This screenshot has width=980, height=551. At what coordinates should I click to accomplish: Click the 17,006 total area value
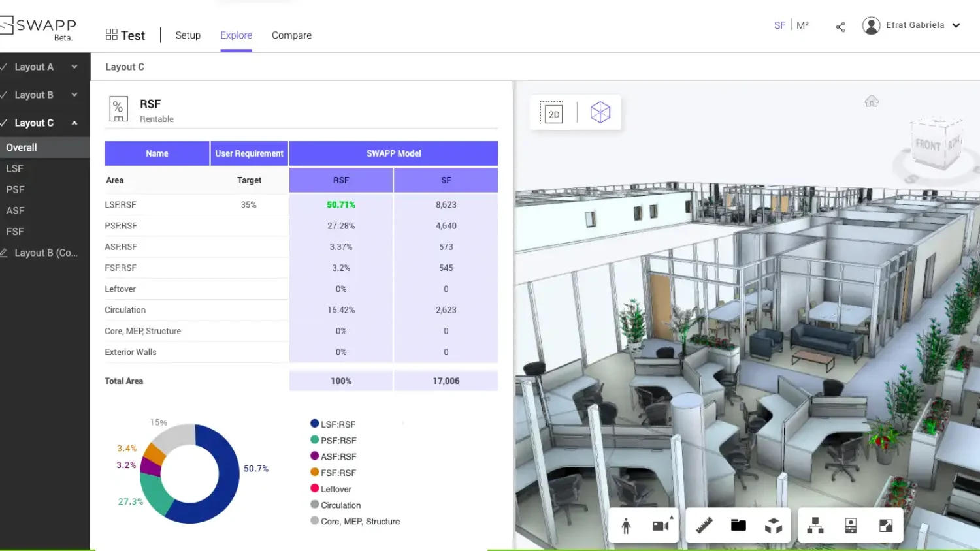(x=446, y=381)
